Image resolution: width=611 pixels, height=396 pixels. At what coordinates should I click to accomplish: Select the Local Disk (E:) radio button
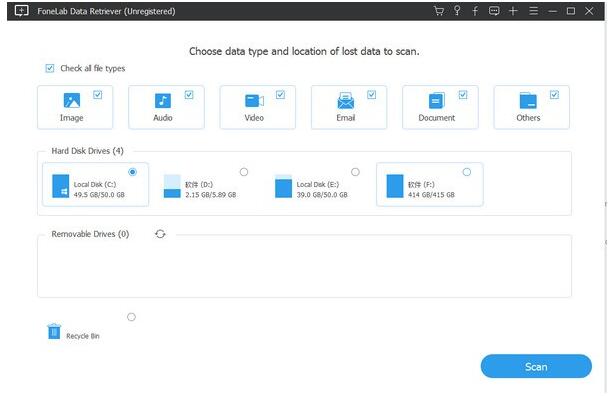(355, 172)
